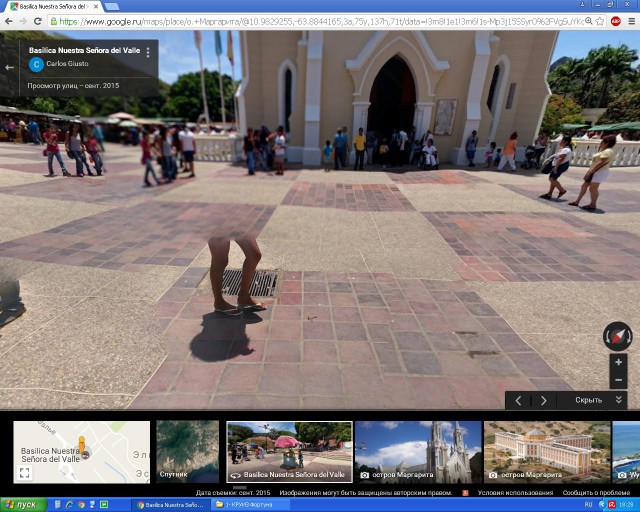Click the Chrome taskbar button Basilica Nuestra
The height and width of the screenshot is (512, 640).
[170, 505]
